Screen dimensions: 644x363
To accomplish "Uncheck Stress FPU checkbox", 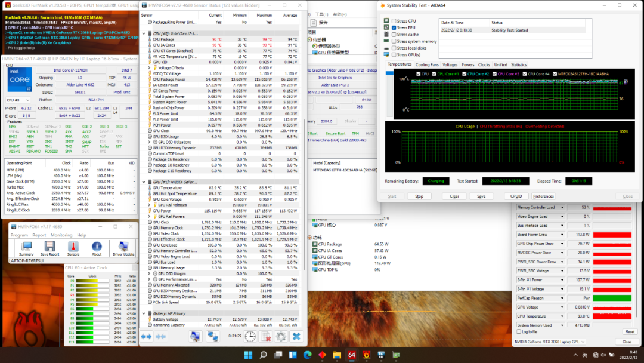I will click(394, 27).
